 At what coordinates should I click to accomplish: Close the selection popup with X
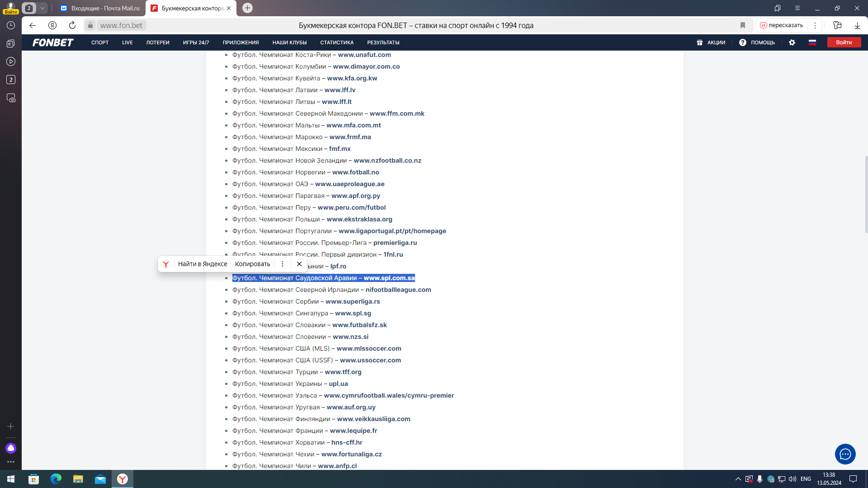[299, 264]
